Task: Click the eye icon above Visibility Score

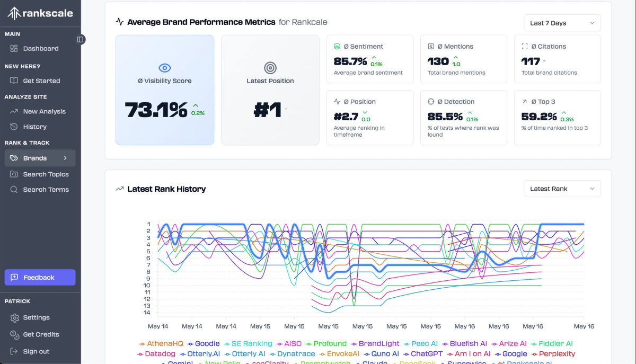Action: point(165,68)
